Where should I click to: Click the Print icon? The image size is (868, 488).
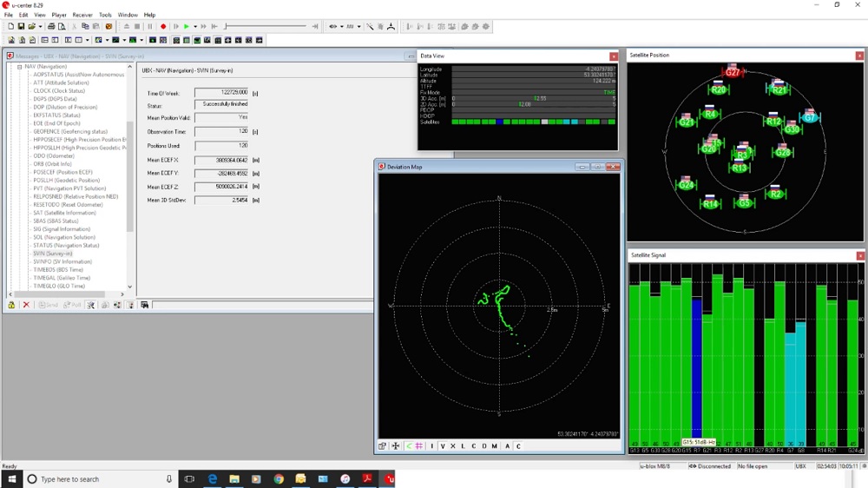(x=51, y=27)
